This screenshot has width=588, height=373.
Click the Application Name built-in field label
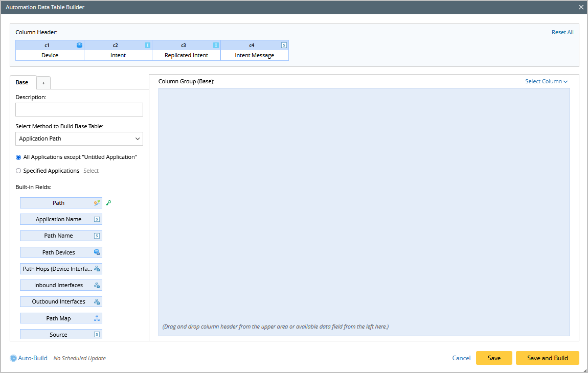click(x=58, y=219)
